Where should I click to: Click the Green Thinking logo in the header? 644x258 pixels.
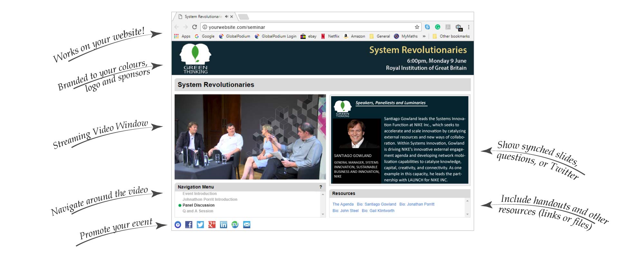click(x=195, y=59)
